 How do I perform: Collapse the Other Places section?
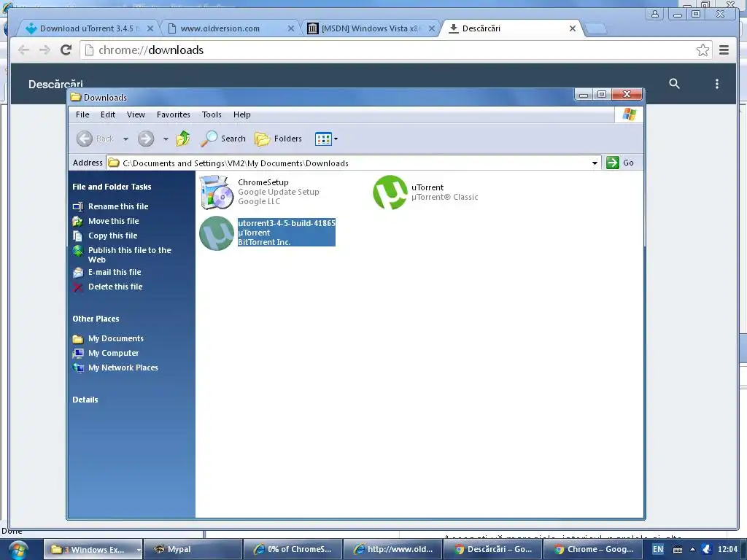tap(96, 319)
